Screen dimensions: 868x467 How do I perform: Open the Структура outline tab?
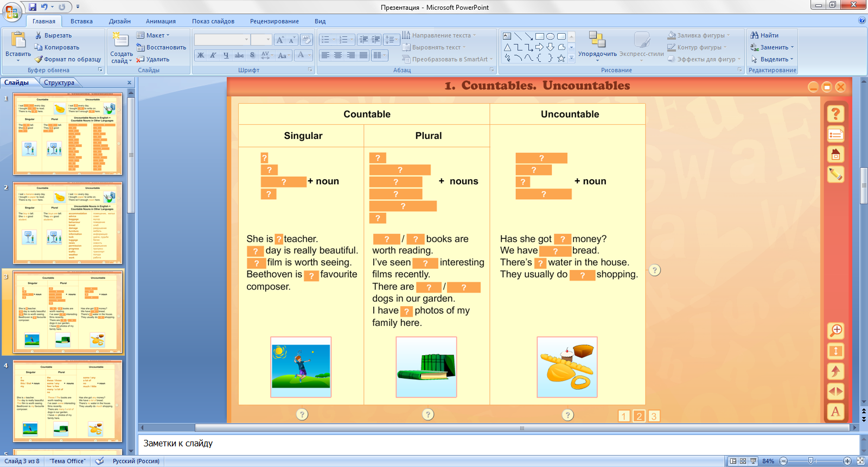tap(59, 83)
